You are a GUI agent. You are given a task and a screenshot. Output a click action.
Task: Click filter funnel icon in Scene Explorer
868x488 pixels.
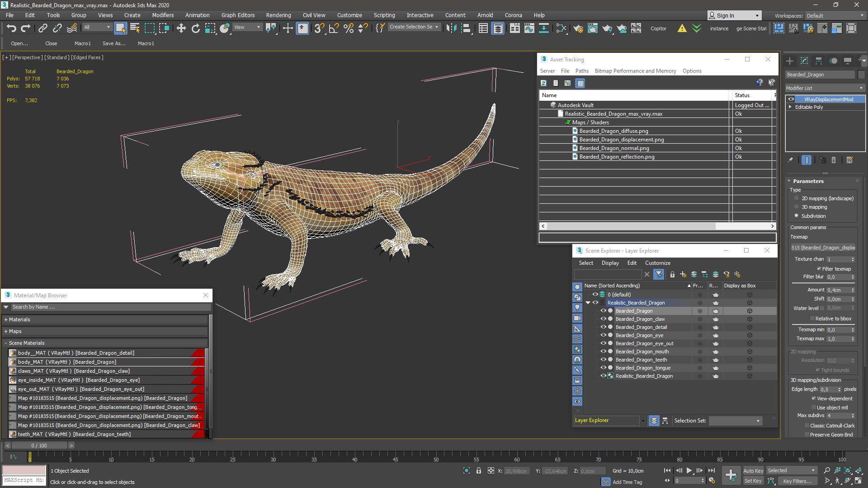pos(659,274)
